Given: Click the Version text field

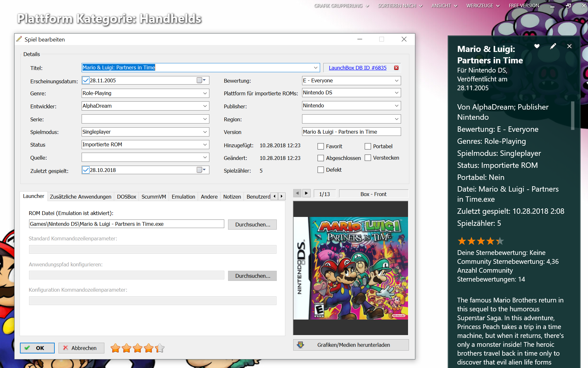Looking at the screenshot, I should [x=351, y=132].
